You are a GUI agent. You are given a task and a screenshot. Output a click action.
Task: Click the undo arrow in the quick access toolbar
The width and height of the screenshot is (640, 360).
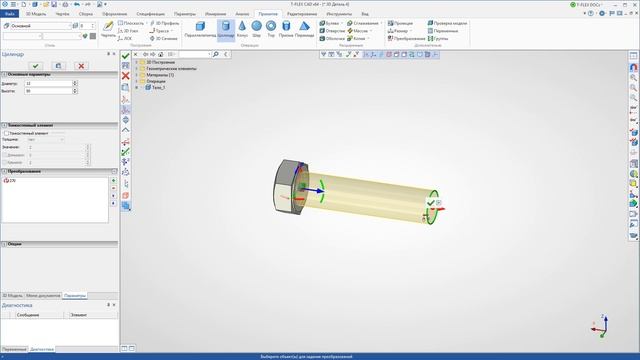[77, 4]
